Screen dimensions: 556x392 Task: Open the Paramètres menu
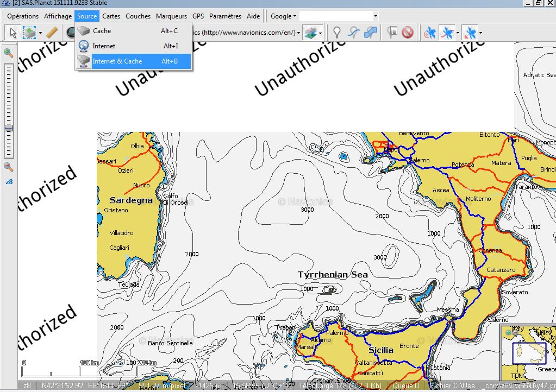coord(225,16)
